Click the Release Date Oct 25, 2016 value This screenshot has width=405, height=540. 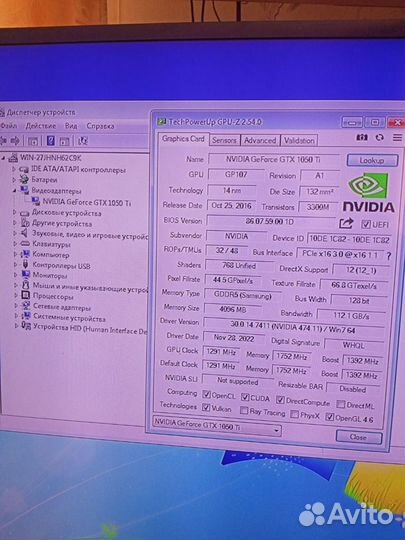click(231, 206)
